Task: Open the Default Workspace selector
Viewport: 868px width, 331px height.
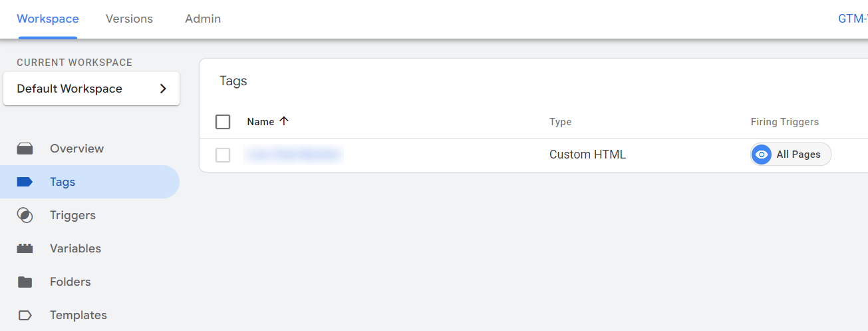Action: pos(91,89)
